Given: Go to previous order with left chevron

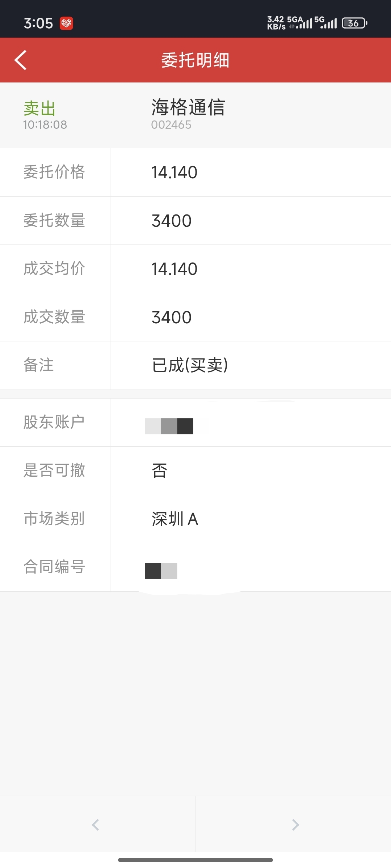Looking at the screenshot, I should click(96, 825).
